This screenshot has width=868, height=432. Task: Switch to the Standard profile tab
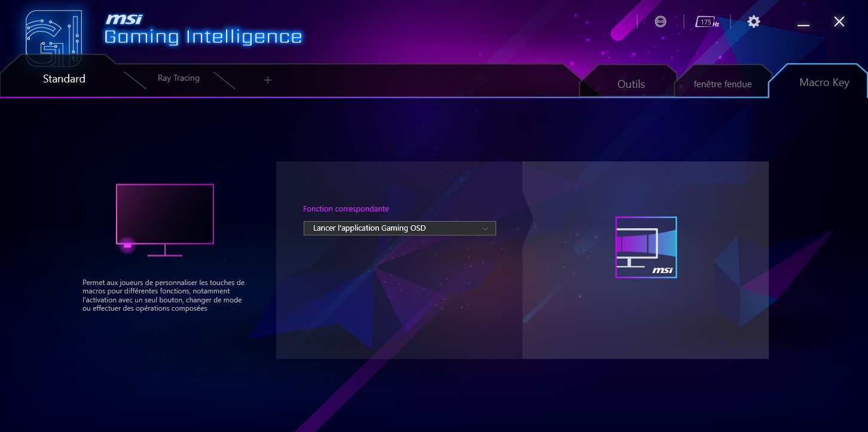64,79
